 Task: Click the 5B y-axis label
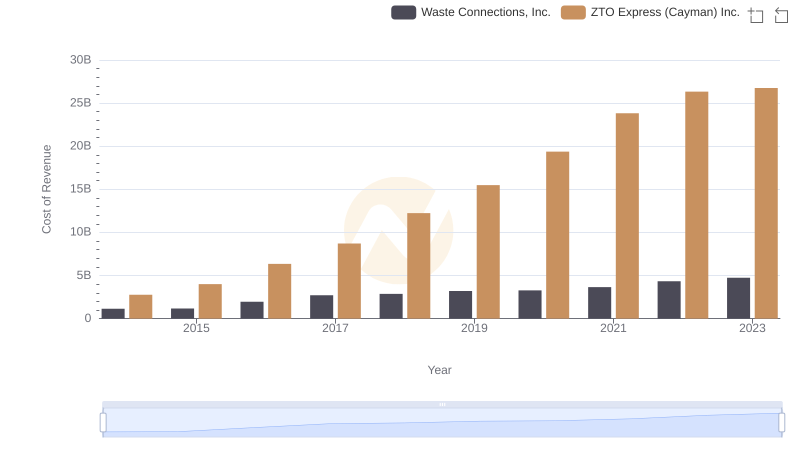pos(84,275)
